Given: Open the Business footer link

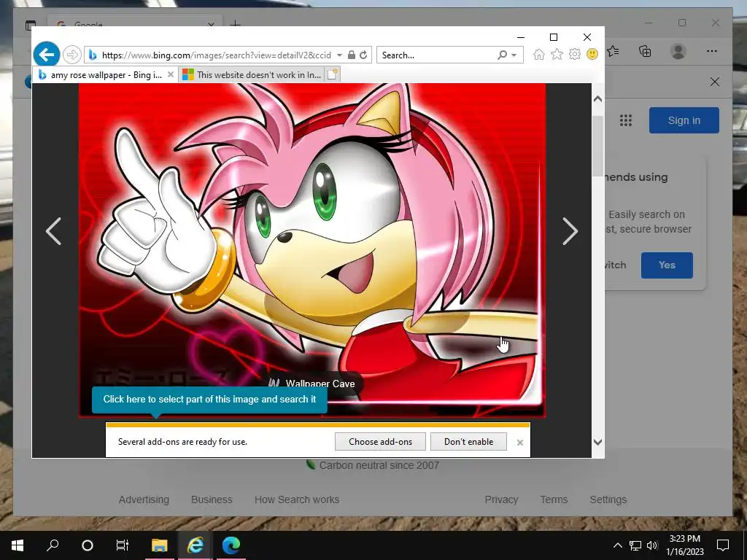Looking at the screenshot, I should [212, 499].
